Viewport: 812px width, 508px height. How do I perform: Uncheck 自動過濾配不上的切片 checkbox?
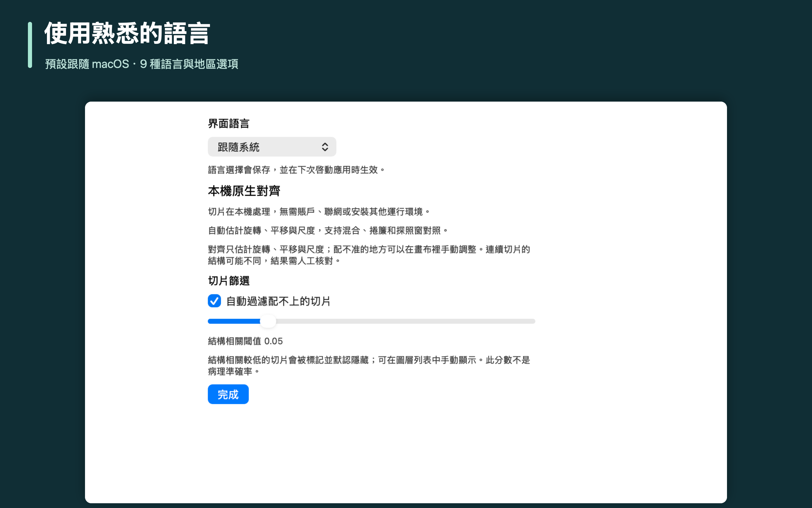click(214, 301)
